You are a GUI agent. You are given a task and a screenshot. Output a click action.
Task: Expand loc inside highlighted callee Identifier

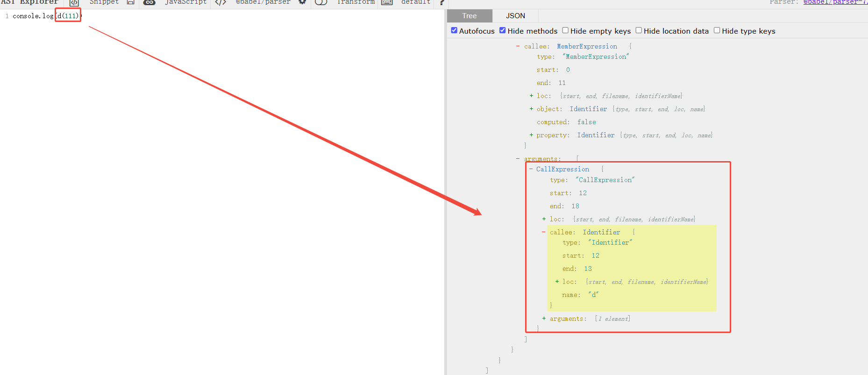pyautogui.click(x=557, y=282)
